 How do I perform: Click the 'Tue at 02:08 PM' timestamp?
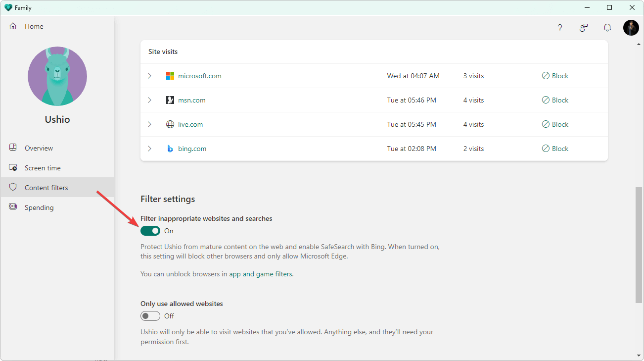412,149
